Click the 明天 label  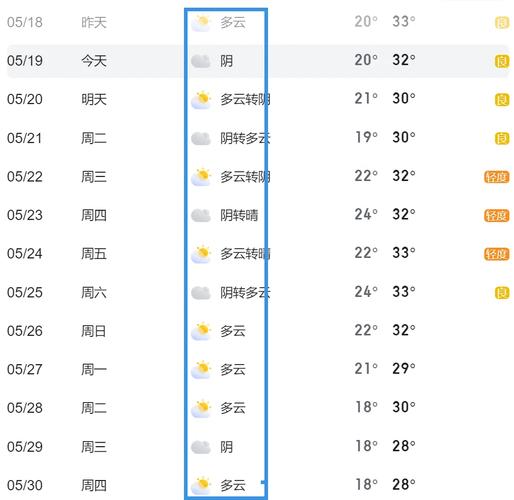pos(94,100)
